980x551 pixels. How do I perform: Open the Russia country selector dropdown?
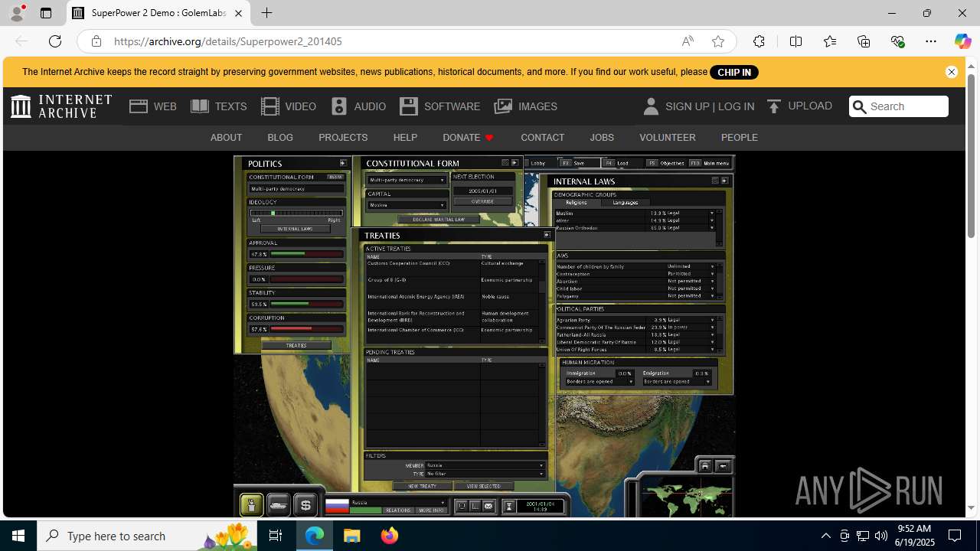398,503
